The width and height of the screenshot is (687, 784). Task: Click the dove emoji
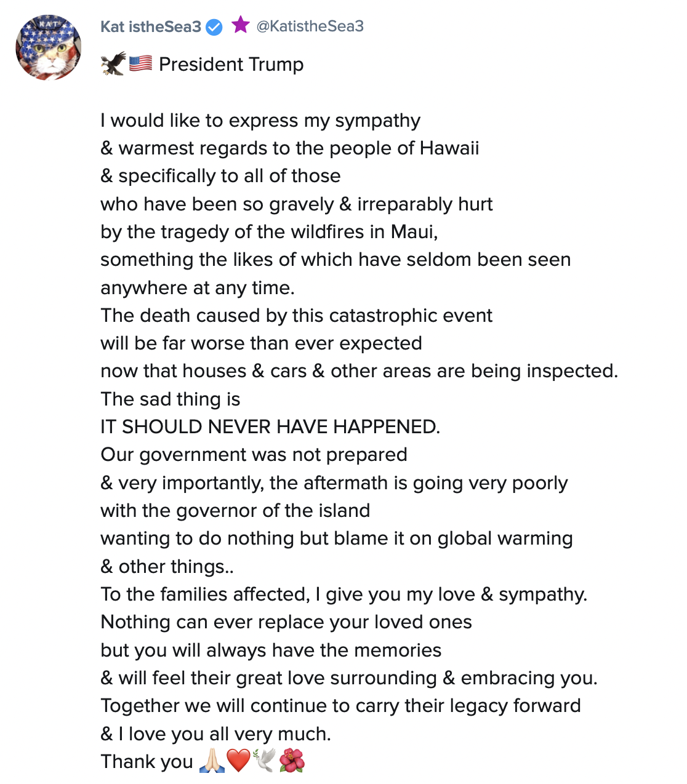tap(264, 761)
